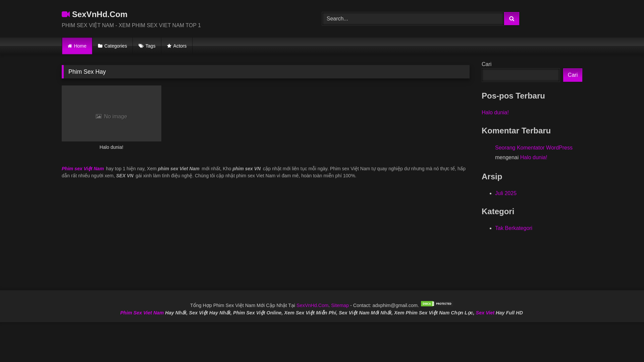Open the Juli 2025 archive link

[506, 193]
